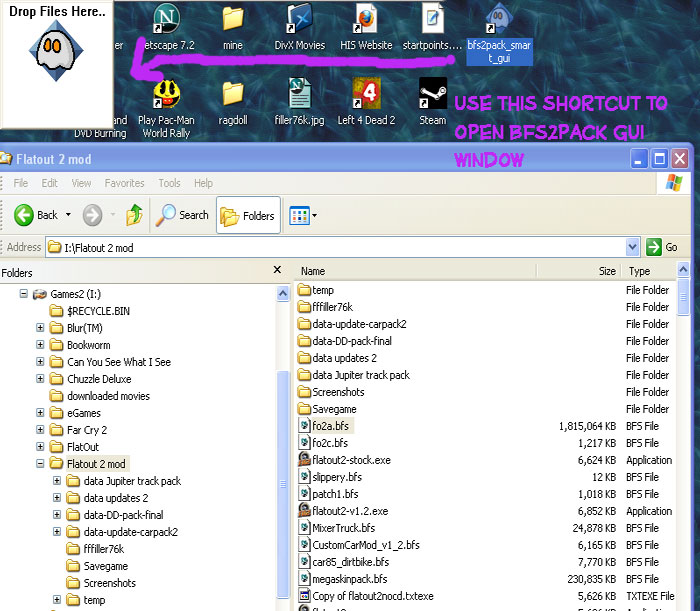Close the Folders pane with its X
This screenshot has width=700, height=611.
277,270
